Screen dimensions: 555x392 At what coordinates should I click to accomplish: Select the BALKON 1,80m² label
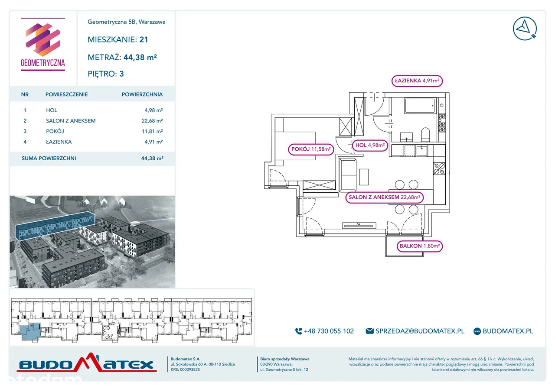click(419, 246)
